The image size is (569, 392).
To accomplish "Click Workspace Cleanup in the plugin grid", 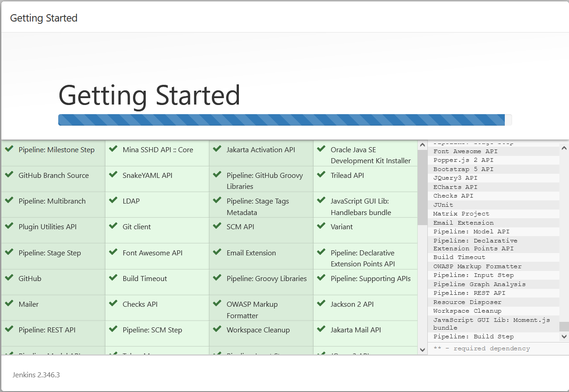I will tap(258, 330).
